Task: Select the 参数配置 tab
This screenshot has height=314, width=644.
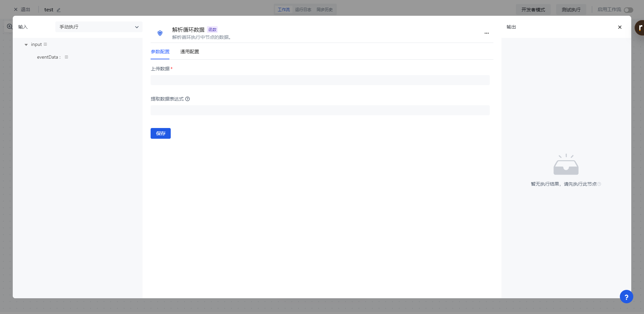Action: 160,52
